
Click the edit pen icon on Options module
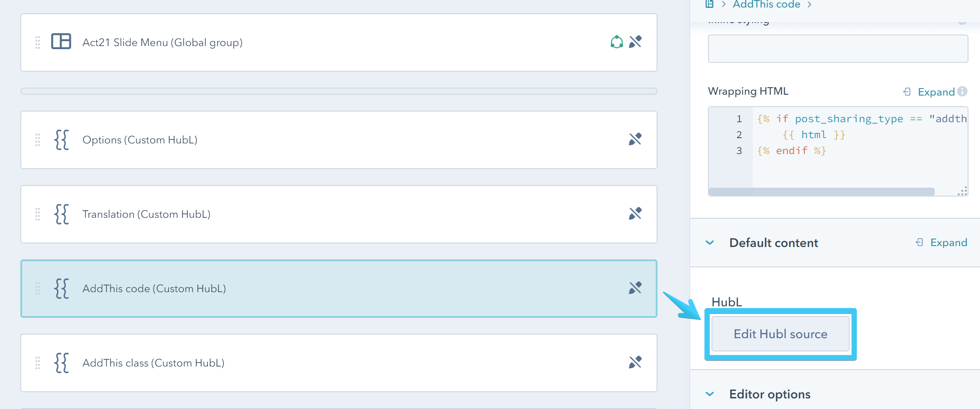pyautogui.click(x=636, y=139)
